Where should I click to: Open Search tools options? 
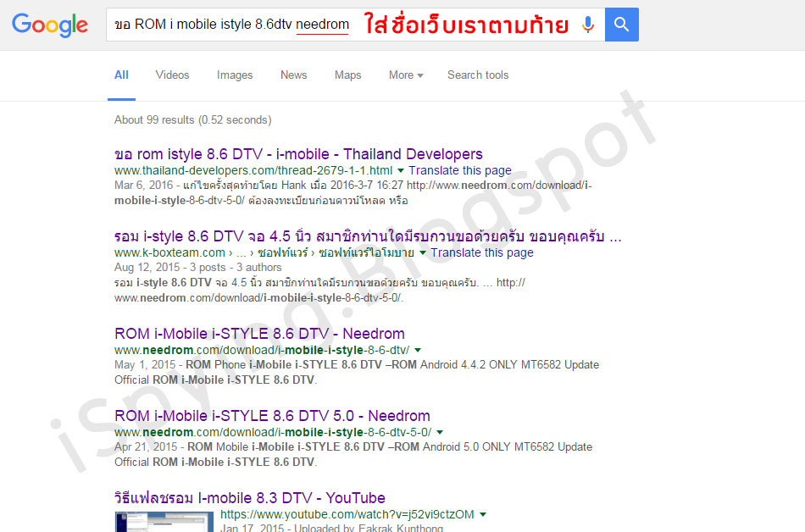[x=477, y=75]
